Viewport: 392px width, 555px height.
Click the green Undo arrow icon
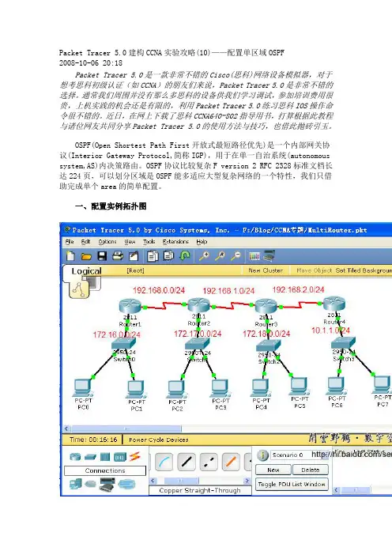pos(185,255)
